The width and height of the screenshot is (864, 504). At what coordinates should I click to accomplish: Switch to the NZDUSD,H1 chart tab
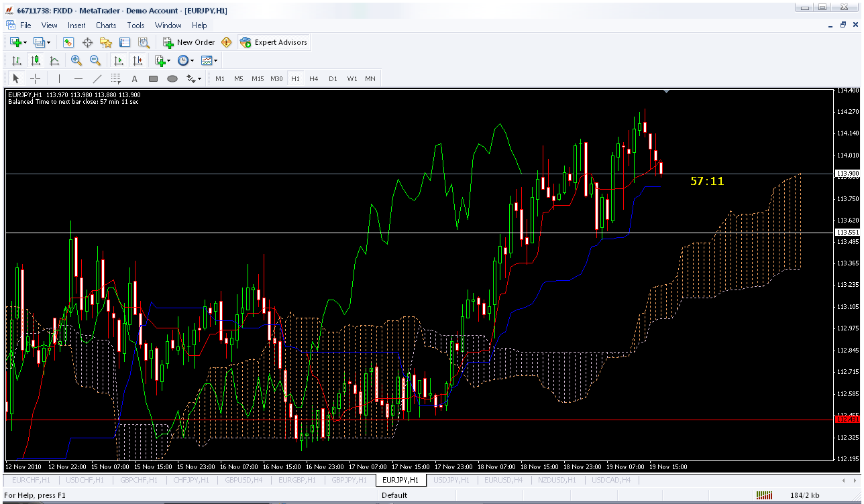[x=557, y=480]
